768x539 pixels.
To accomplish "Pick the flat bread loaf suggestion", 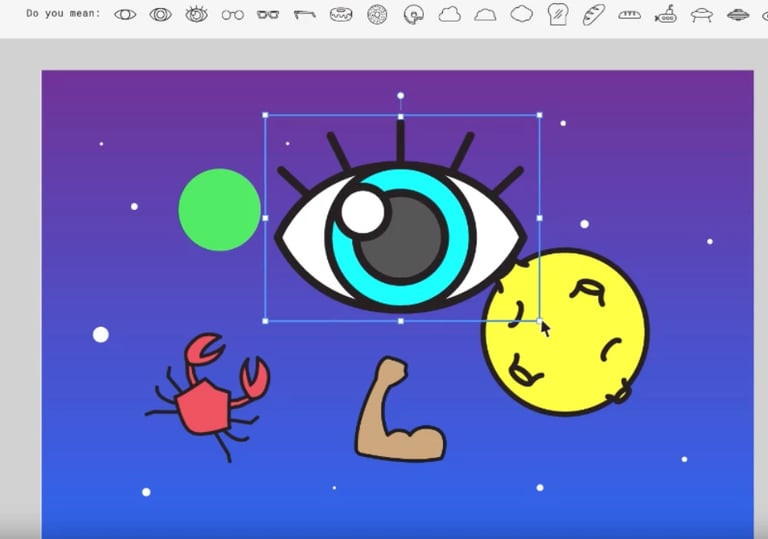I will click(x=629, y=15).
